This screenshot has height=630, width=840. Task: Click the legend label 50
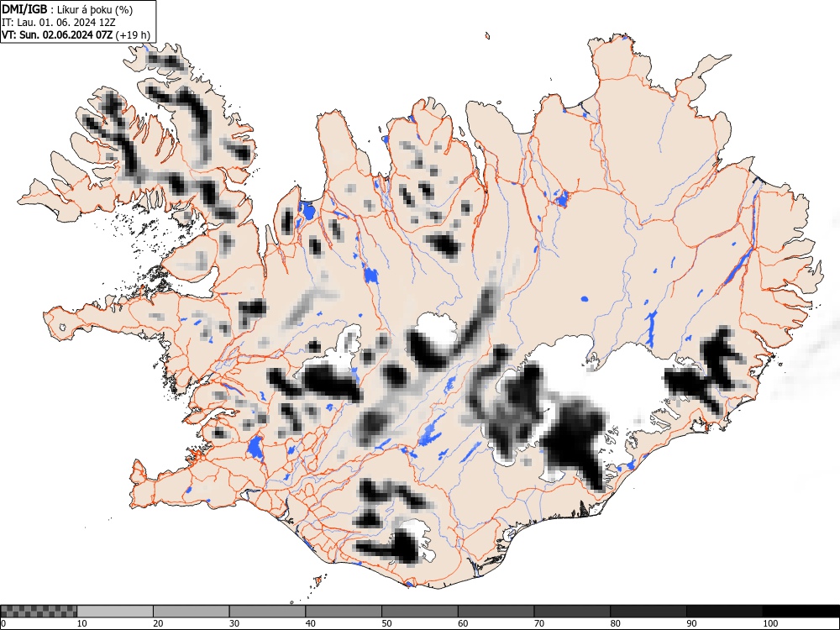pos(386,623)
